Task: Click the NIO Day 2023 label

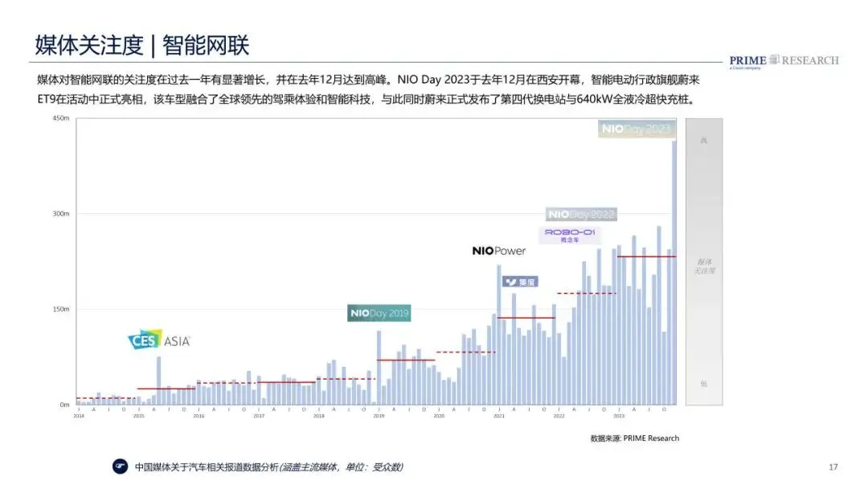Action: 637,129
